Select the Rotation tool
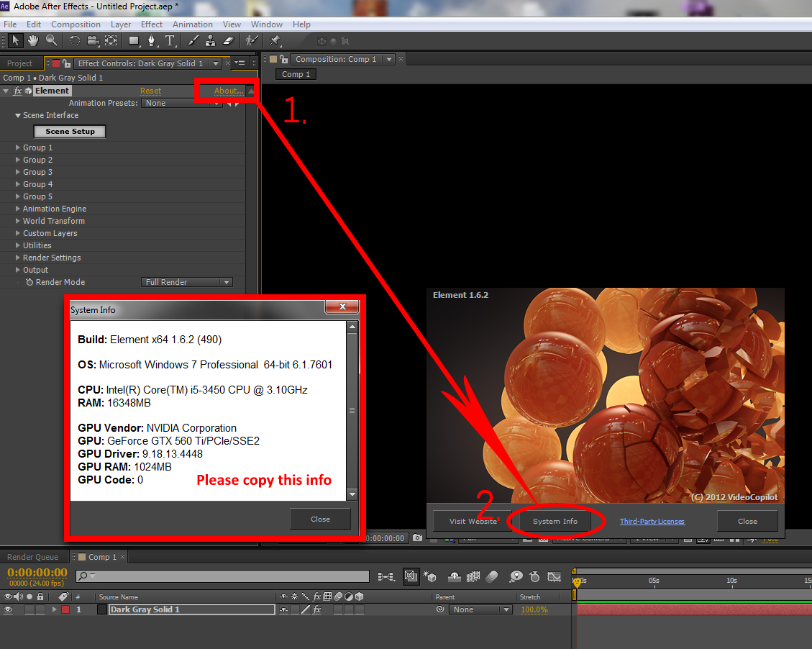The image size is (812, 649). coord(74,40)
